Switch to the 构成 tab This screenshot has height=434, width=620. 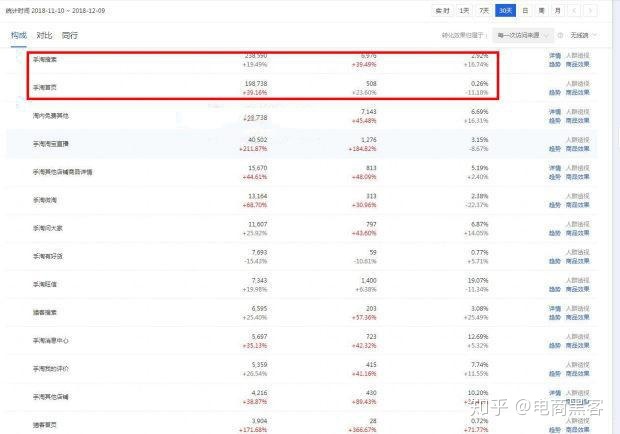point(19,36)
